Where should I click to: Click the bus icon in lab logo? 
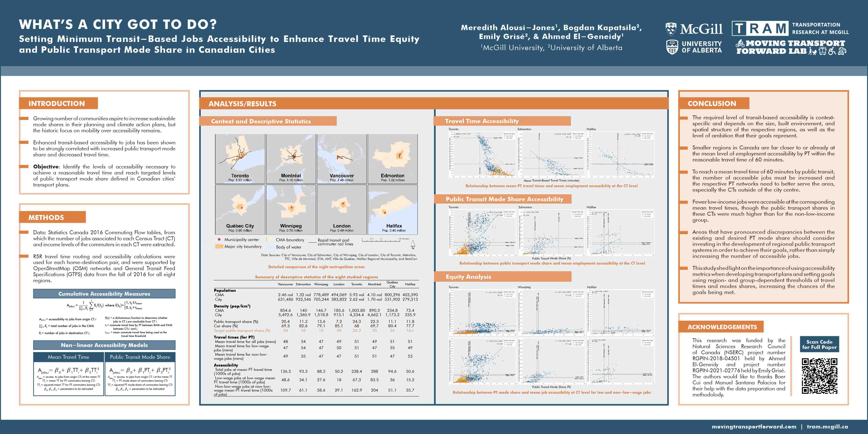pyautogui.click(x=822, y=51)
